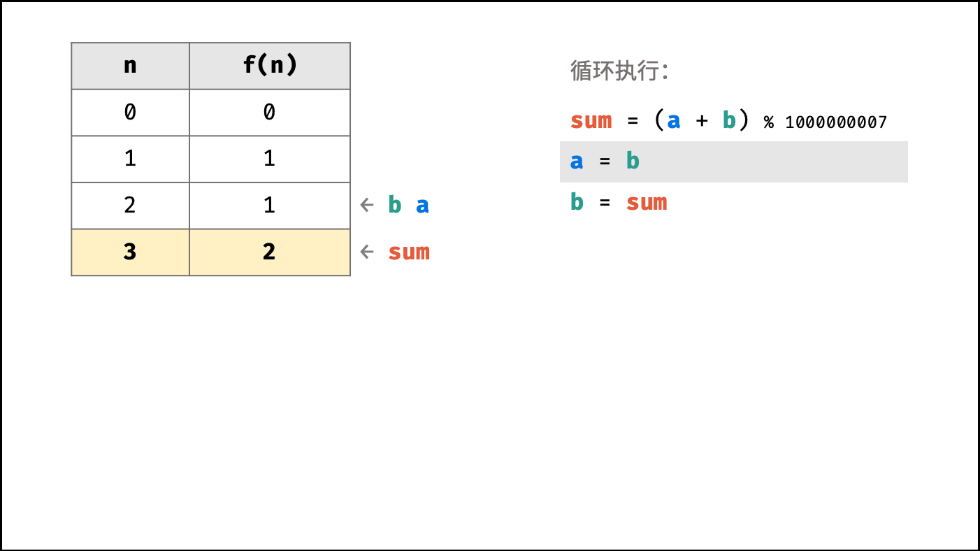This screenshot has height=551, width=980.
Task: Click the red sum in the last line
Action: 647,203
